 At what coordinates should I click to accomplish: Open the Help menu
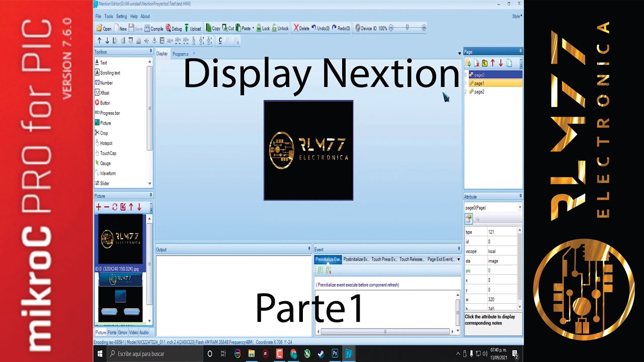click(x=134, y=17)
